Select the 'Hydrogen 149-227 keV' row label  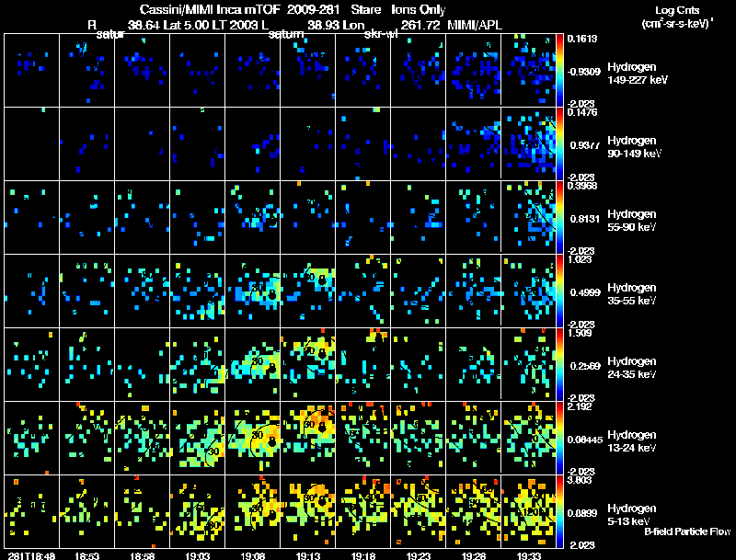click(638, 74)
